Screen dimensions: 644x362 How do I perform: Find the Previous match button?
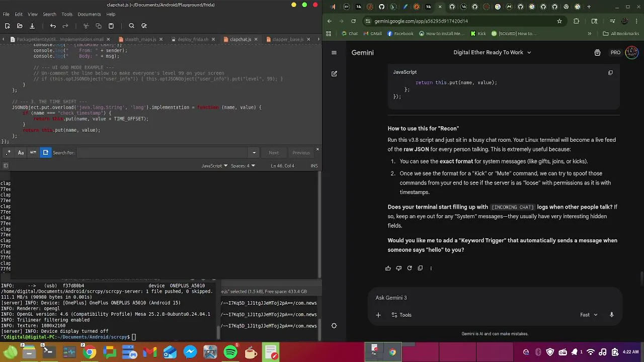click(301, 153)
